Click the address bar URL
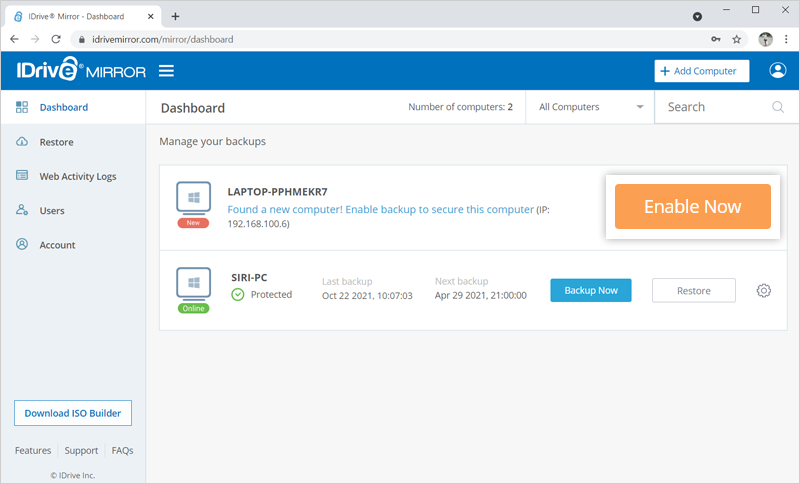The image size is (800, 484). click(x=163, y=39)
